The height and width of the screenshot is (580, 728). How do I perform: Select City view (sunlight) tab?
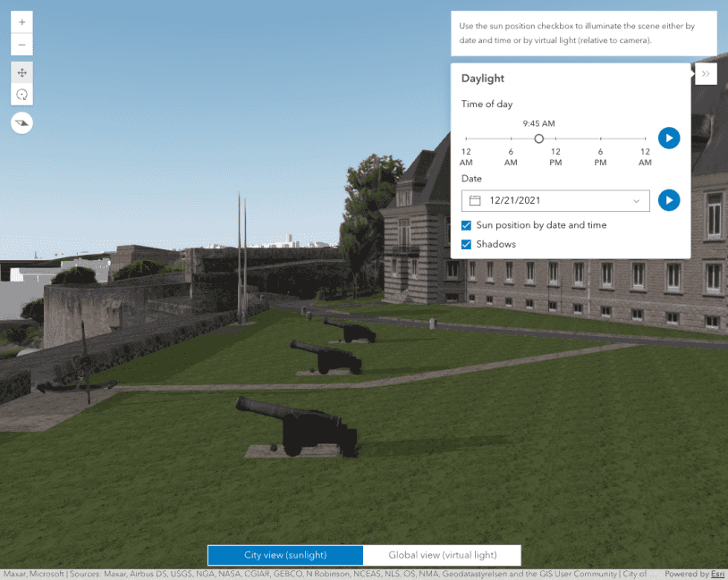click(x=285, y=555)
